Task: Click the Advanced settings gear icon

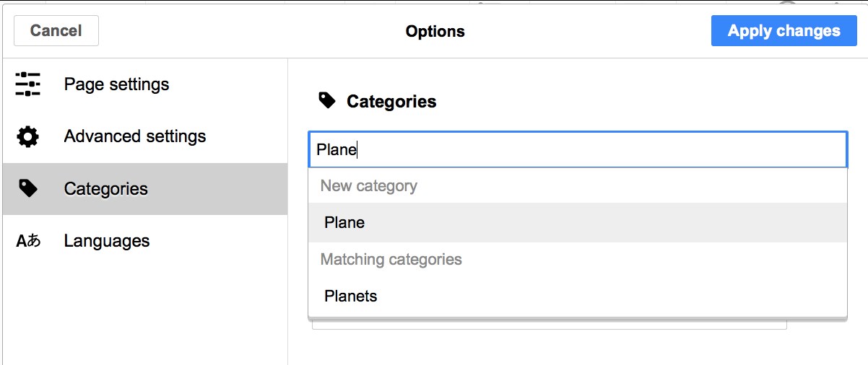Action: pyautogui.click(x=27, y=136)
